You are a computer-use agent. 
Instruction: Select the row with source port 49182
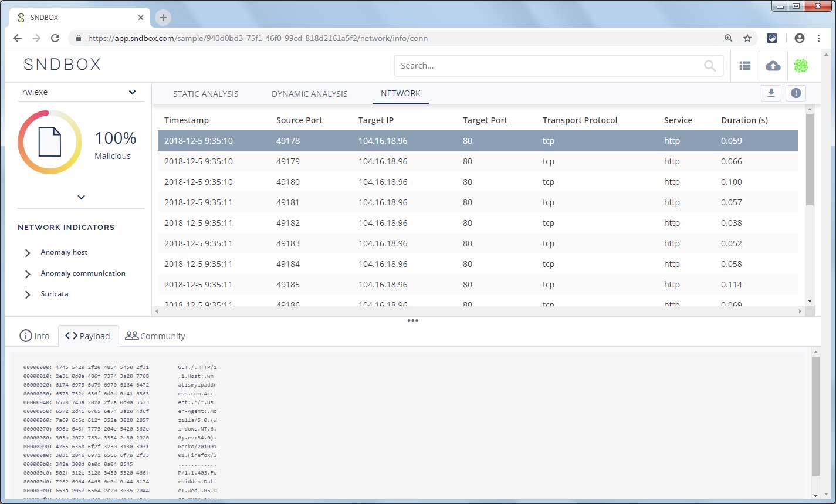coord(478,223)
